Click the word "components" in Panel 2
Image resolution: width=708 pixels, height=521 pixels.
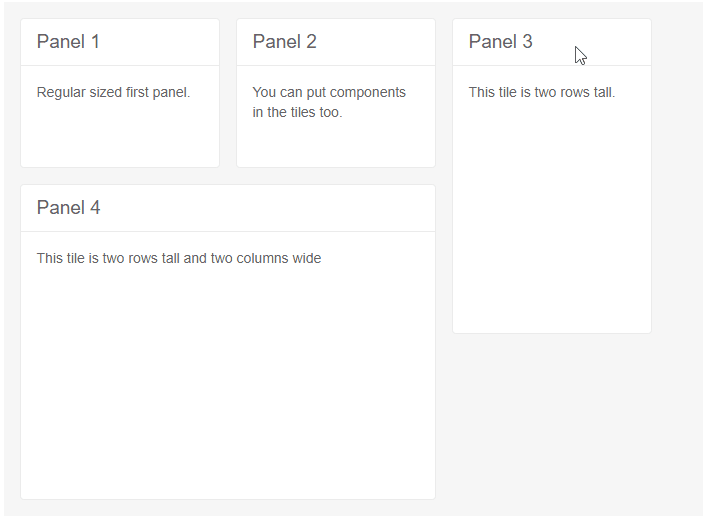tap(368, 93)
